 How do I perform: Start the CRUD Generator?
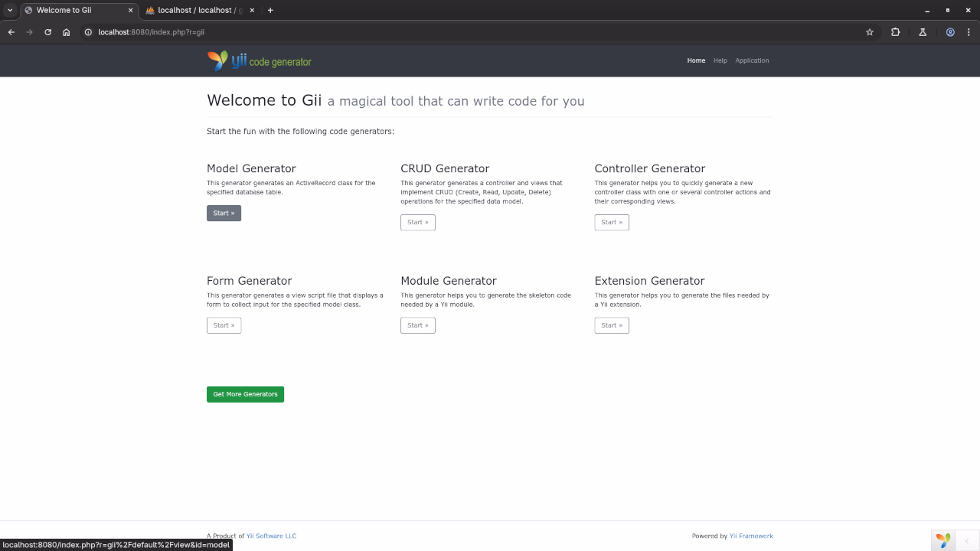pos(418,222)
